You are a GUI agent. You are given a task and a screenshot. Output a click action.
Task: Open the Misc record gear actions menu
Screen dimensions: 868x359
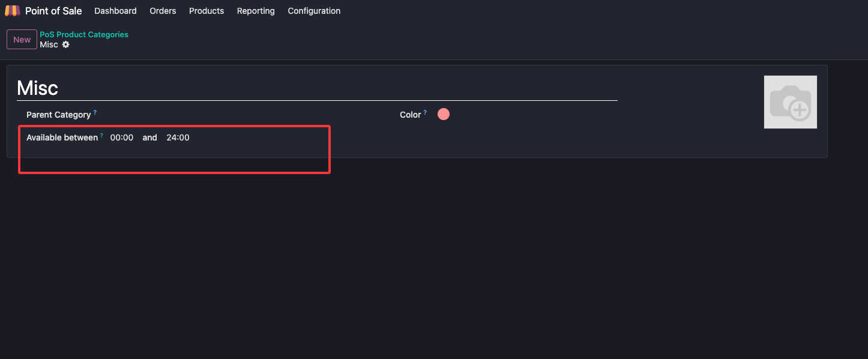[66, 44]
